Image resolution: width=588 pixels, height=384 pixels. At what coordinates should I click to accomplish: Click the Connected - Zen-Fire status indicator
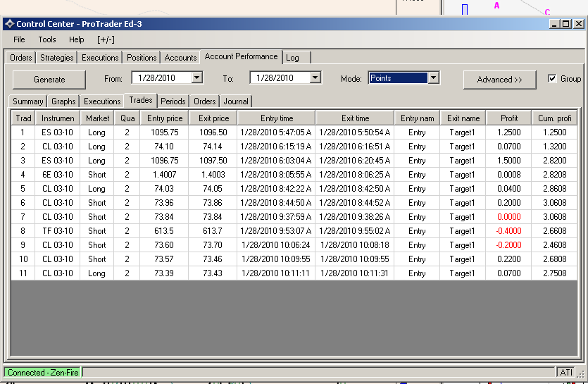click(43, 372)
